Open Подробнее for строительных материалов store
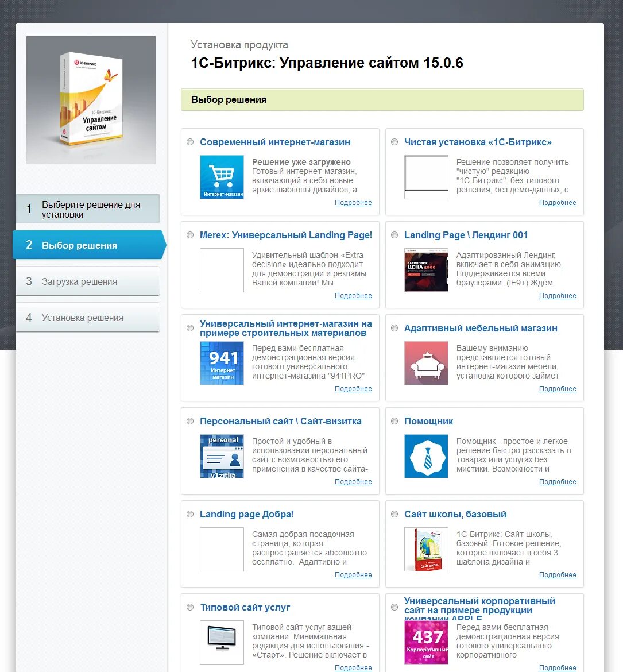This screenshot has height=672, width=623. coord(353,389)
